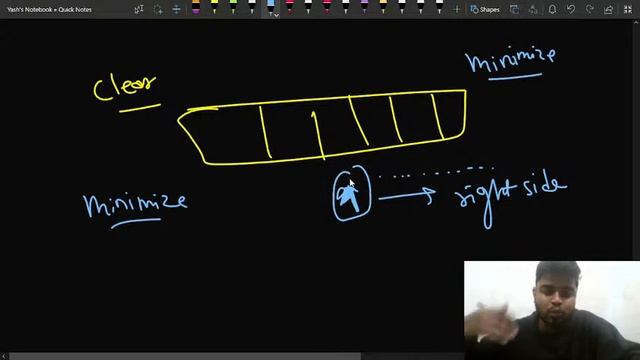Activate the Lasso Select tool
The height and width of the screenshot is (360, 640).
158,9
